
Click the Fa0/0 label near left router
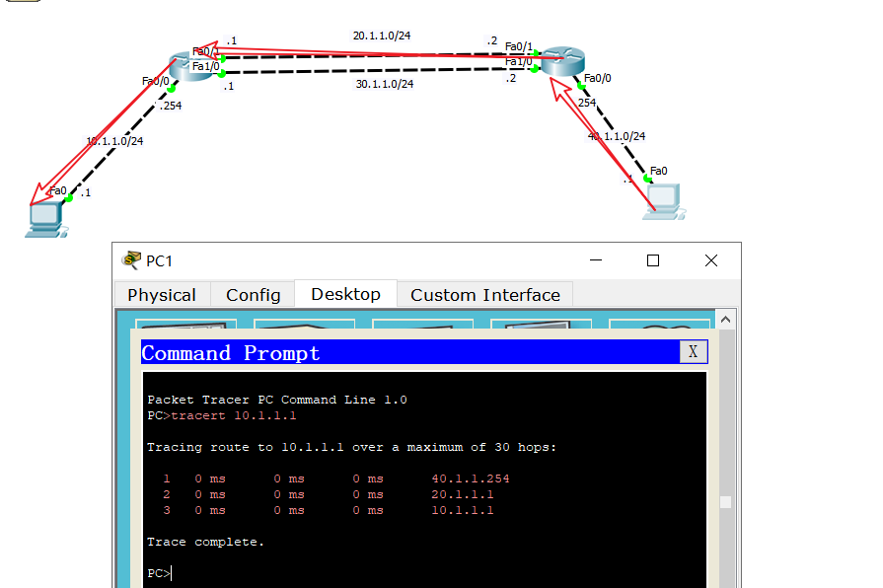click(x=156, y=81)
